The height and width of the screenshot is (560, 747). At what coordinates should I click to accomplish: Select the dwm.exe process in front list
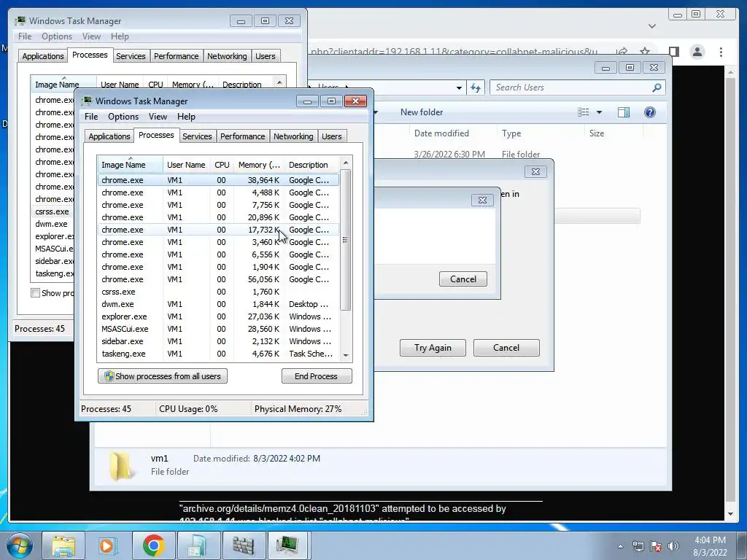(218, 304)
